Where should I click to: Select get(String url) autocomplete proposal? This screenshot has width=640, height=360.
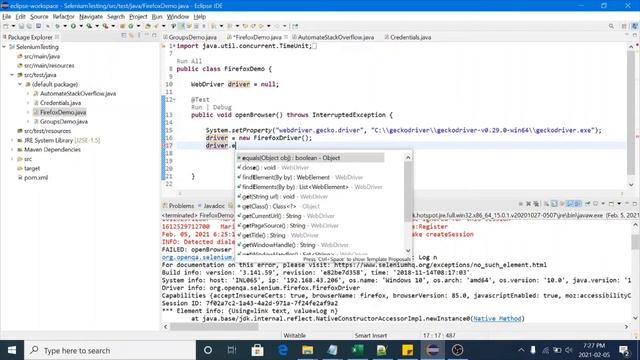tap(310, 196)
